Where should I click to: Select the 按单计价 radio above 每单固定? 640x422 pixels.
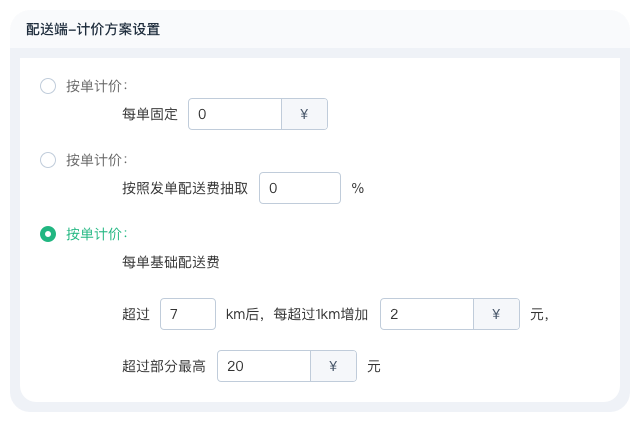[x=48, y=86]
